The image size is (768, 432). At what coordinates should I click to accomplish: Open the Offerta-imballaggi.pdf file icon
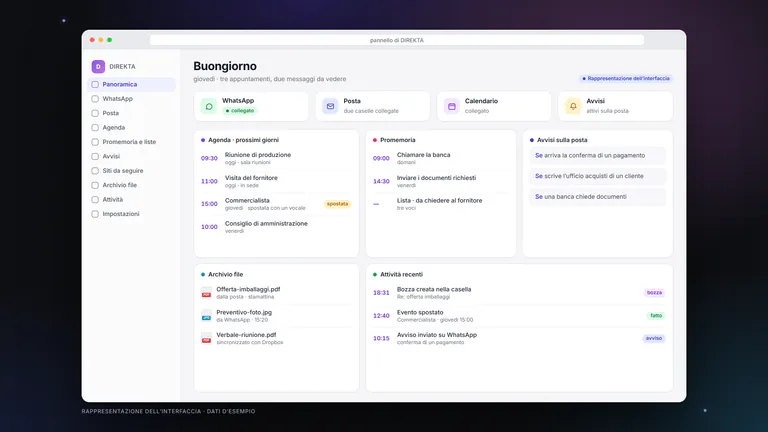pyautogui.click(x=206, y=292)
